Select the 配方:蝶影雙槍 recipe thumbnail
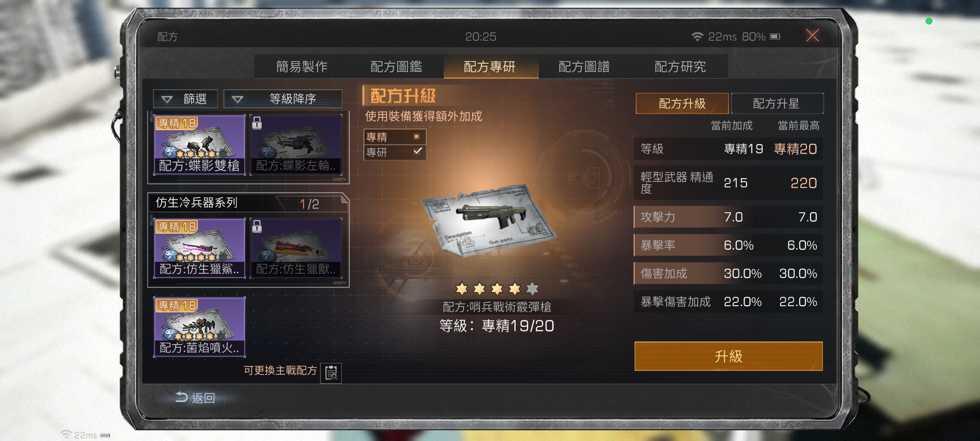 [x=199, y=145]
